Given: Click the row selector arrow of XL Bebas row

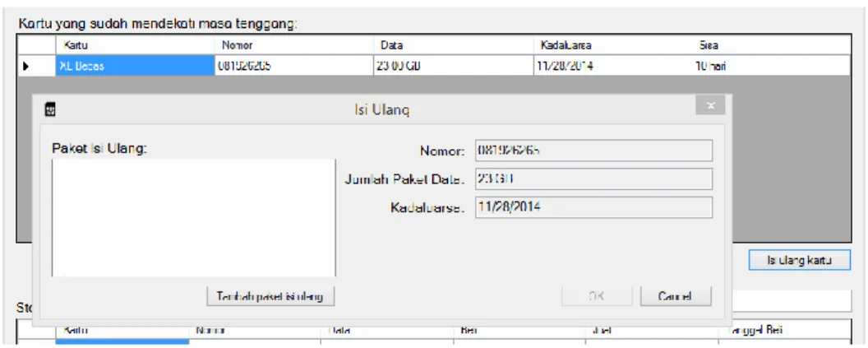Looking at the screenshot, I should 36,66.
